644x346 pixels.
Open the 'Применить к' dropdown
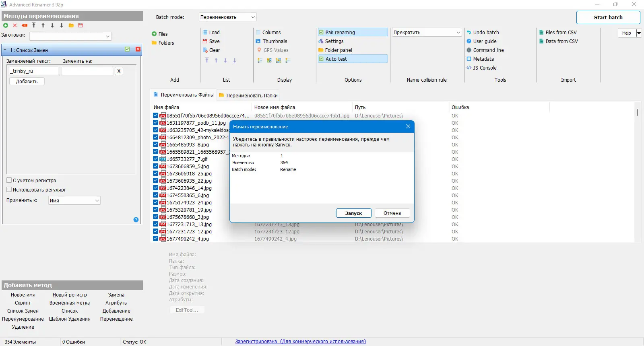[x=74, y=200]
